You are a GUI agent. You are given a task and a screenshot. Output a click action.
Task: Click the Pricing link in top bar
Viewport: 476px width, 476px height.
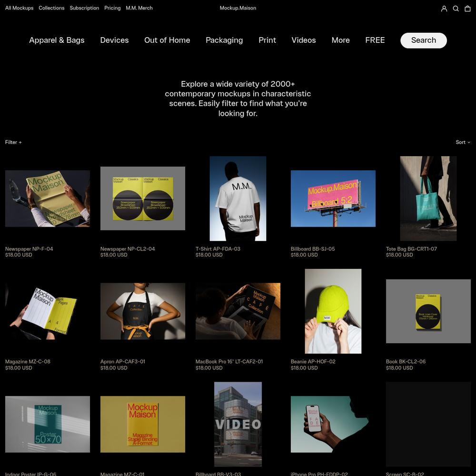pyautogui.click(x=112, y=8)
